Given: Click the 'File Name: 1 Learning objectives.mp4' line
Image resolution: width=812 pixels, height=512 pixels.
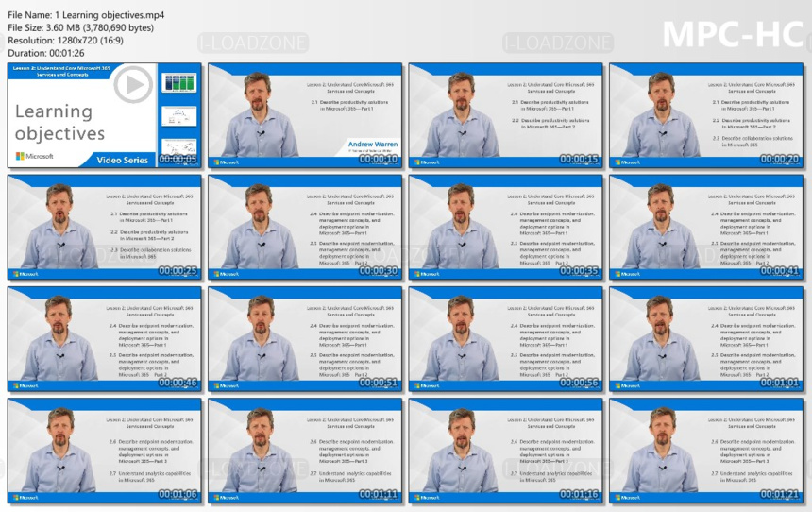Looking at the screenshot, I should (86, 15).
